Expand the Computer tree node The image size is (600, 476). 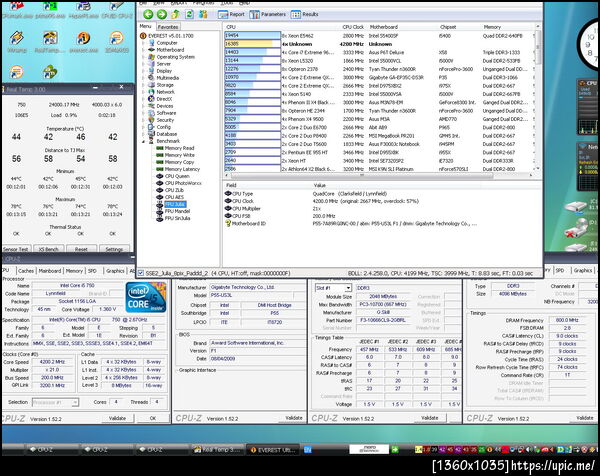tap(144, 43)
